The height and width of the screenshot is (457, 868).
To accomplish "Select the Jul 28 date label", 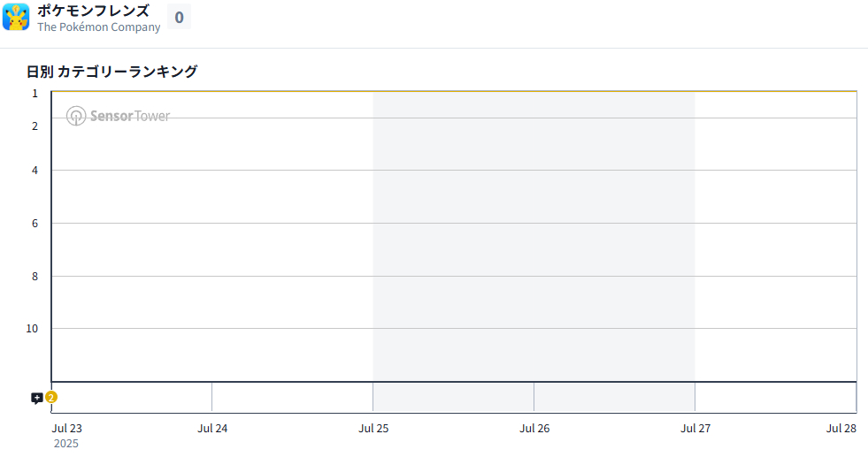I will (841, 429).
